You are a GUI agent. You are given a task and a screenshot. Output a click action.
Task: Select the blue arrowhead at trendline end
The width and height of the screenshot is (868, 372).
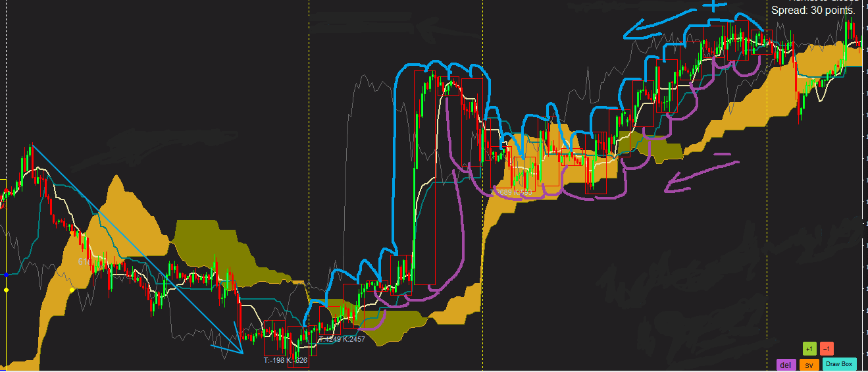coord(230,340)
